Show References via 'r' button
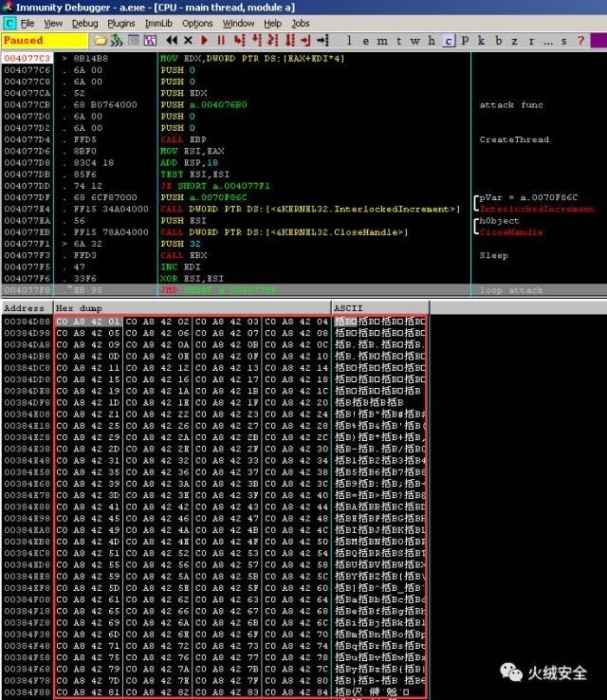The height and width of the screenshot is (700, 607). pos(531,41)
